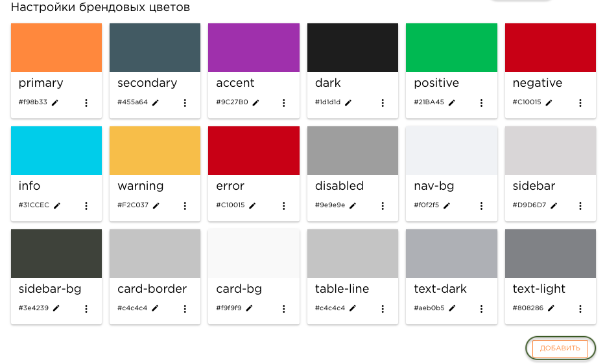Click the ДОБАВИТЬ button
605x364 pixels.
(560, 348)
